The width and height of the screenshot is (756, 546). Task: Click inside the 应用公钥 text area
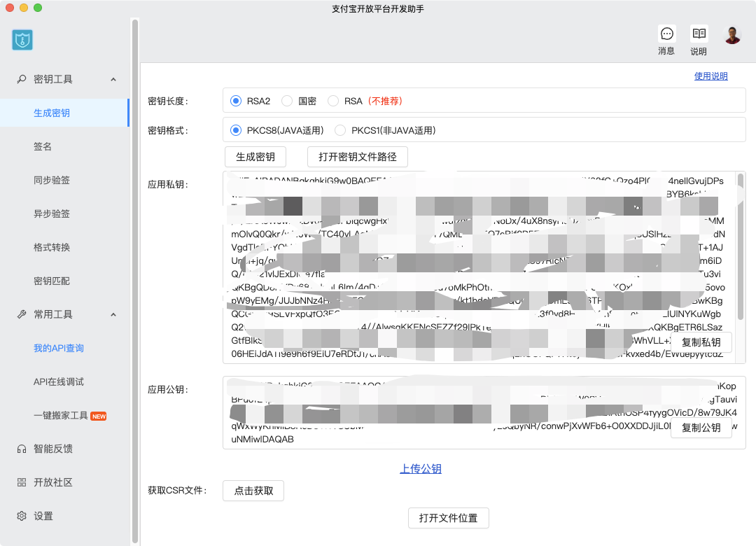point(484,413)
